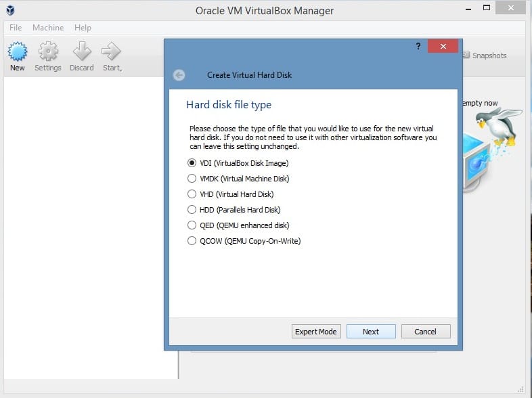Click the back arrow in wizard header

[x=179, y=75]
